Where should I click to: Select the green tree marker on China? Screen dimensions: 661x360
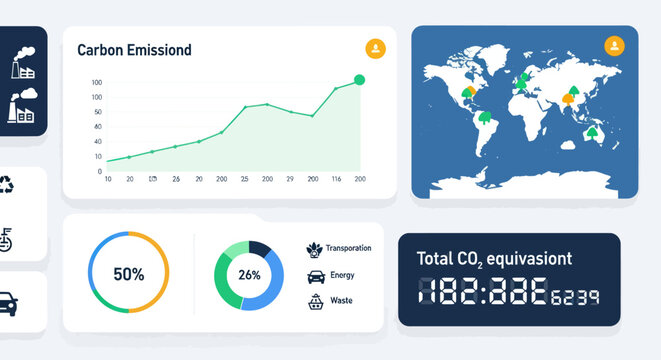coord(574,91)
